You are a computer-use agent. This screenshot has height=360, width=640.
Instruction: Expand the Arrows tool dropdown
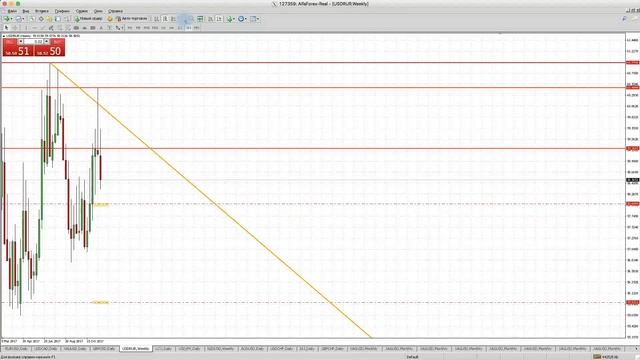122,28
